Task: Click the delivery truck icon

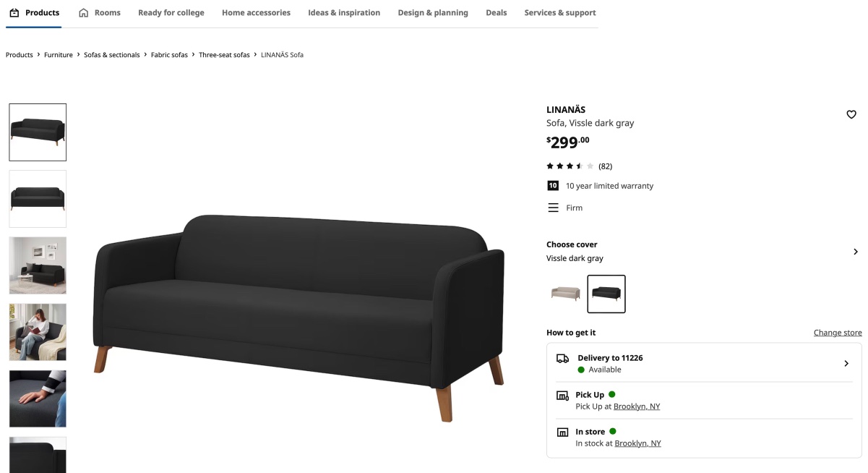Action: [x=562, y=359]
